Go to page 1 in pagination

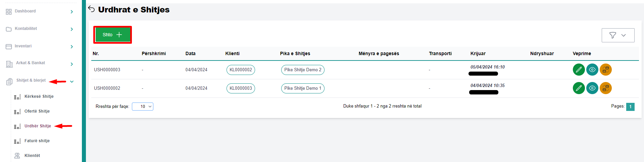(x=630, y=107)
